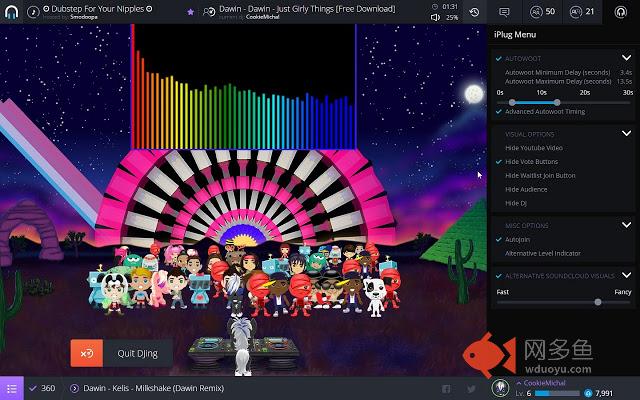This screenshot has width=640, height=400.
Task: Click the 25% volume value
Action: (452, 18)
